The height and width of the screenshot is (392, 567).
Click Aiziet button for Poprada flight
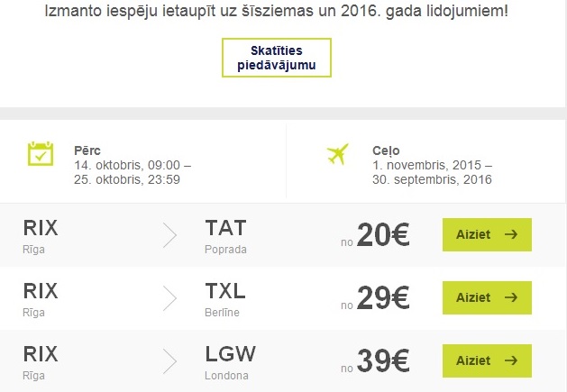pyautogui.click(x=487, y=234)
